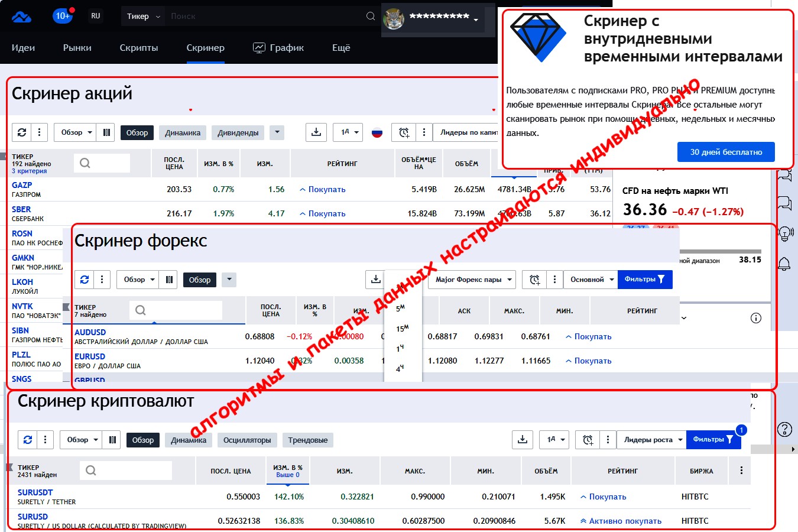Create alert in forex screener toolbar

click(x=534, y=280)
